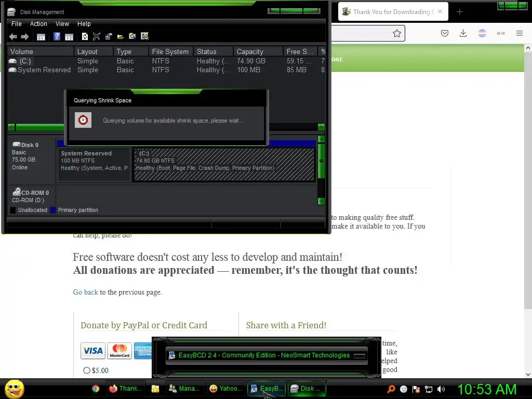The width and height of the screenshot is (532, 399).
Task: Sort by the Capacity column header
Action: 258,51
